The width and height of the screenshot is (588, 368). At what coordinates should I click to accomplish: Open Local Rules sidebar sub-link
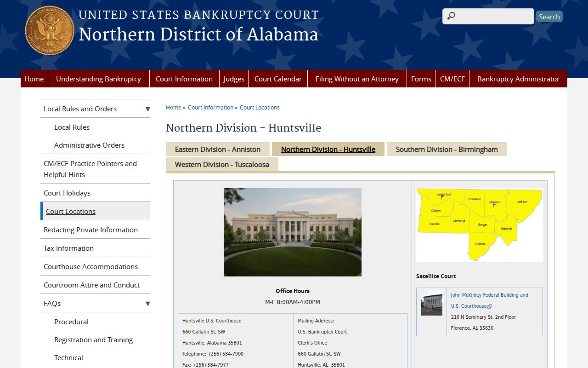click(x=72, y=127)
